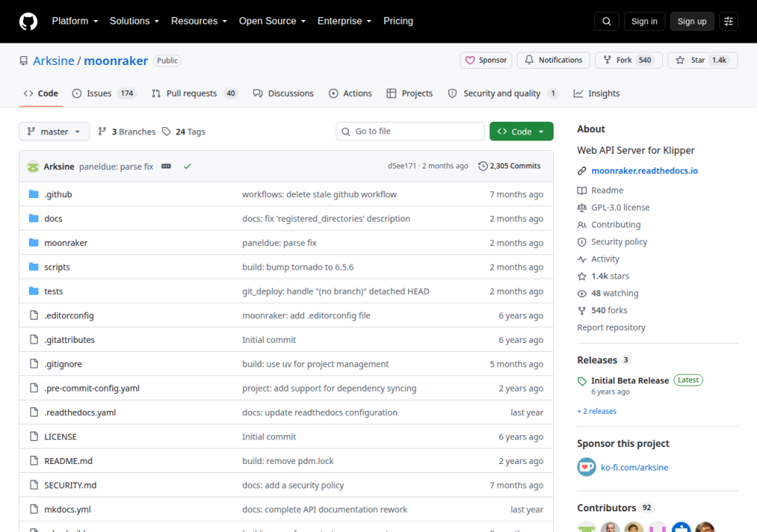This screenshot has height=532, width=757.
Task: Open the 2,305 Commits history
Action: [x=509, y=166]
